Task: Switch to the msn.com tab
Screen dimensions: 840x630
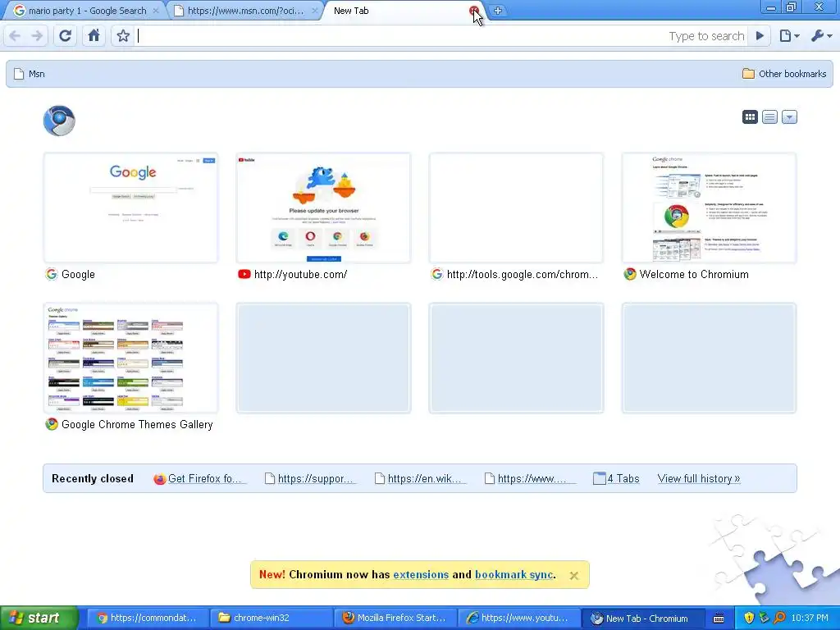Action: pyautogui.click(x=245, y=11)
